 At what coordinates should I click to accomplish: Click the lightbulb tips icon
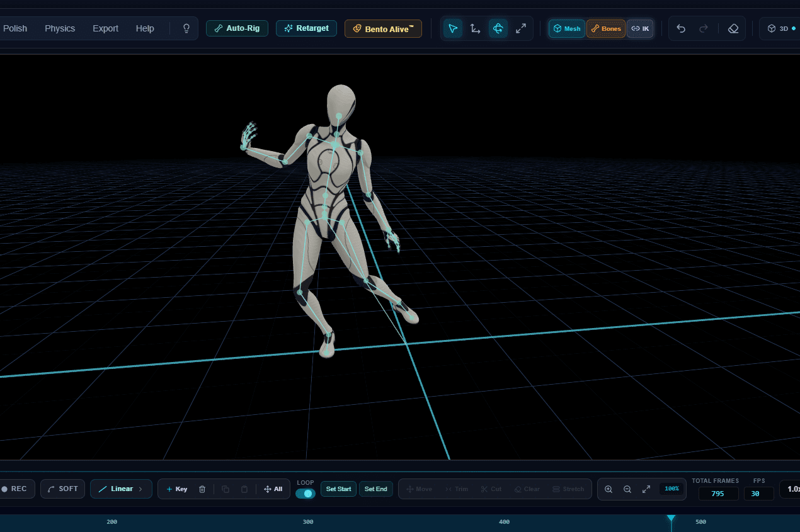186,28
